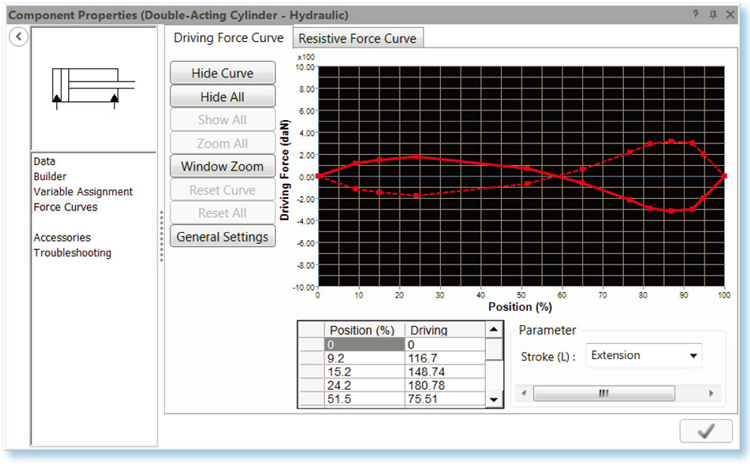
Task: Click the table scroll down arrow
Action: [494, 399]
